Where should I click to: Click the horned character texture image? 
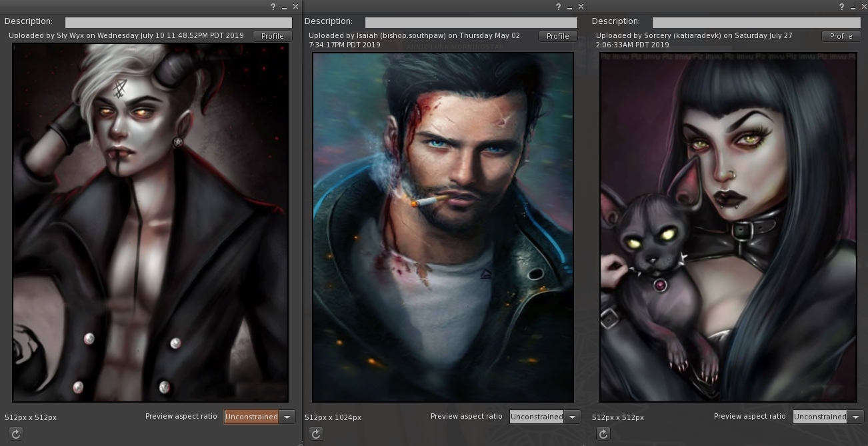[x=151, y=223]
